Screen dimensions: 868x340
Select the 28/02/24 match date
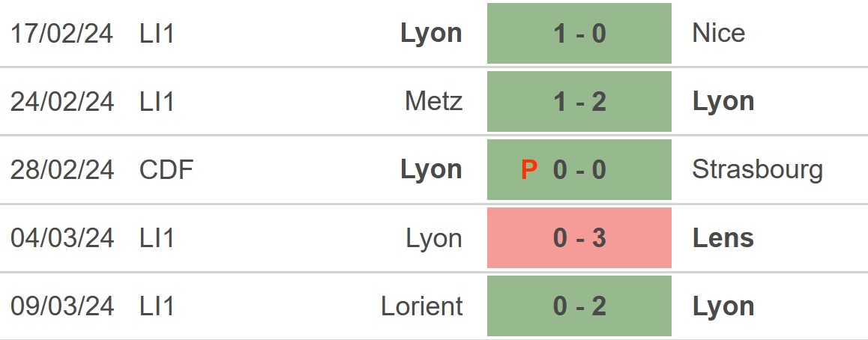tap(62, 170)
